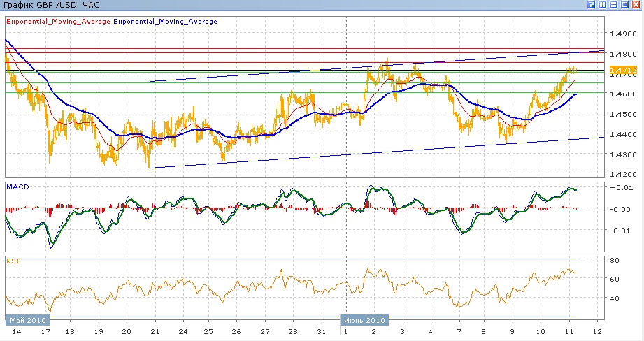Select the red Exponential_Moving_Average legend label
644x341 pixels.
(x=58, y=22)
